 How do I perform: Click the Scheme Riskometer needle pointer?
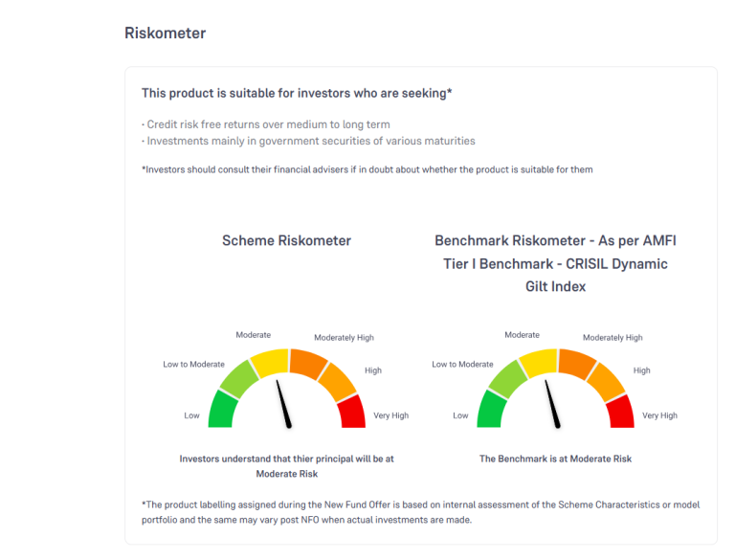click(x=284, y=403)
